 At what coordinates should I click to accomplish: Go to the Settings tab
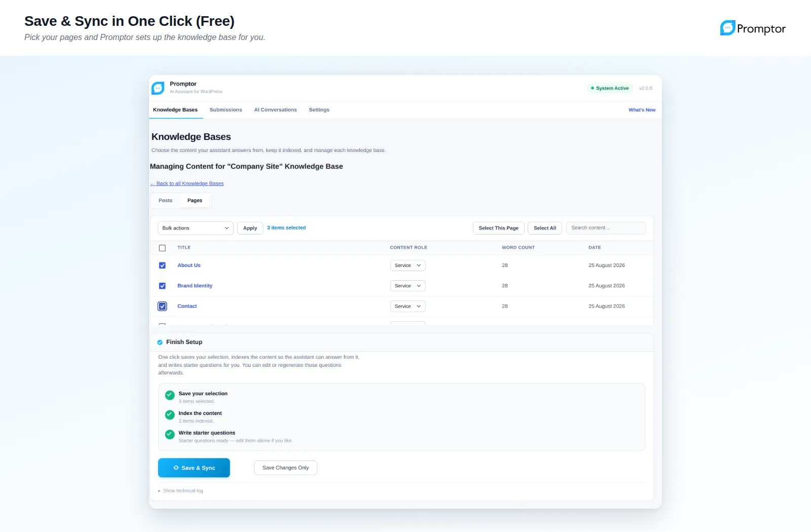[319, 110]
